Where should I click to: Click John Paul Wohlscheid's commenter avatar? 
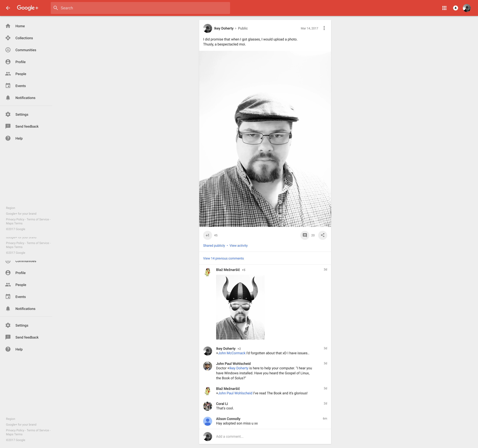coord(208,366)
